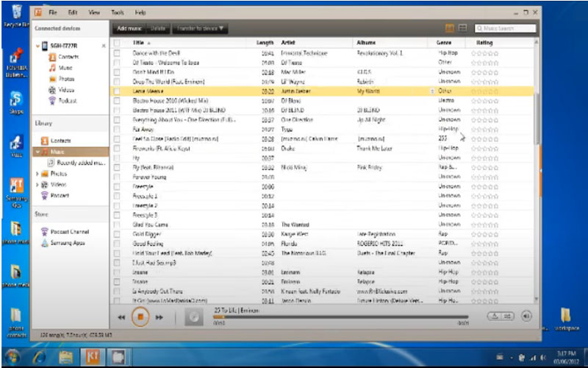Check the Fireworks Drake row checkbox
The image size is (588, 368).
tap(117, 149)
